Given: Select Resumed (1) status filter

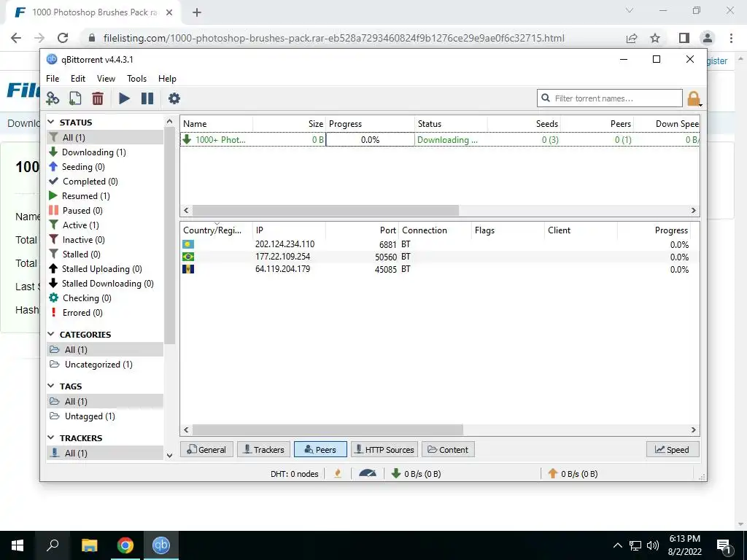Looking at the screenshot, I should tap(105, 196).
